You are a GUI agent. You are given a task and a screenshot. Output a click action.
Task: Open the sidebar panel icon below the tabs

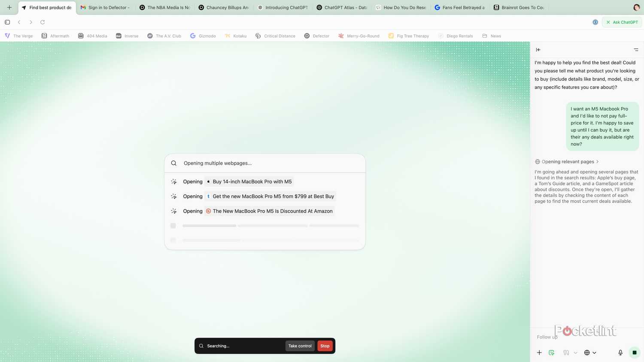coord(7,22)
